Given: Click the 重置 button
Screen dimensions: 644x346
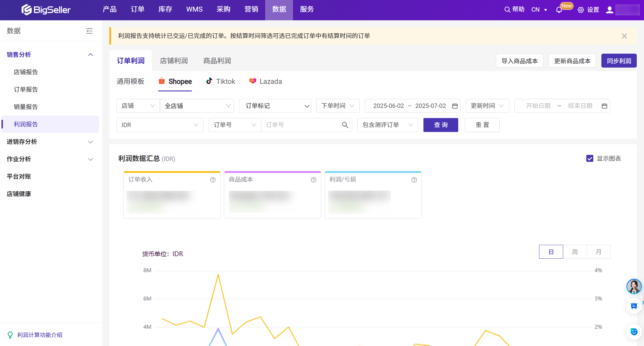Looking at the screenshot, I should 482,125.
